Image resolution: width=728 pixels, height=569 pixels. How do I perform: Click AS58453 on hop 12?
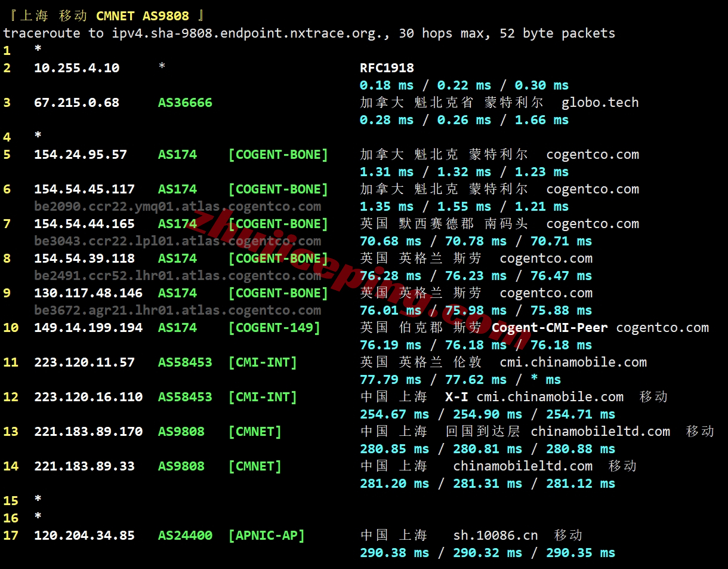click(x=185, y=397)
